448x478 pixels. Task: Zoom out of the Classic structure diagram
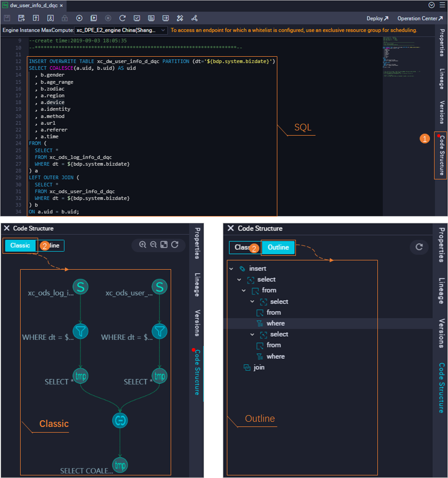153,244
